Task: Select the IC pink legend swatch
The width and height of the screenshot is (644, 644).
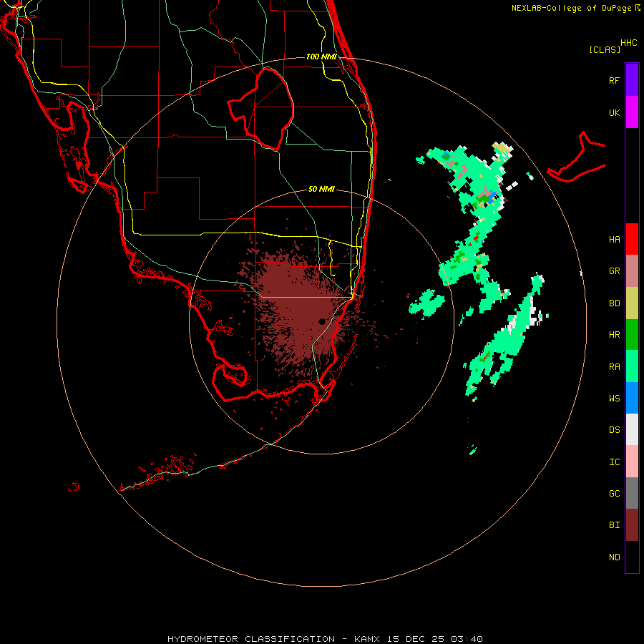Action: click(x=632, y=462)
